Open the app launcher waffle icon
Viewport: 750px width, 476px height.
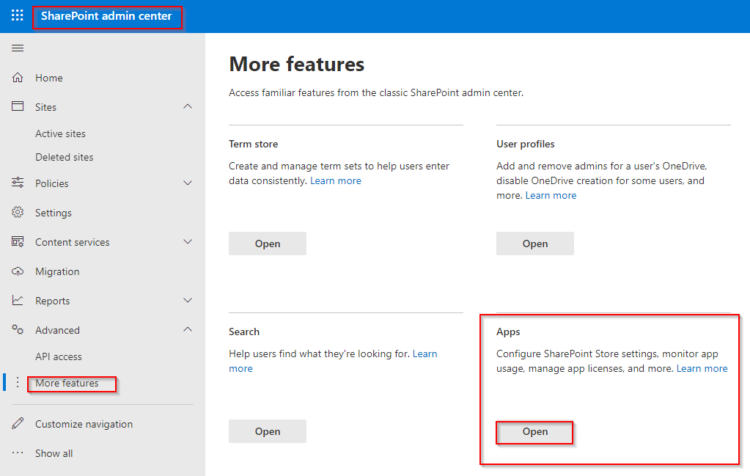click(17, 16)
